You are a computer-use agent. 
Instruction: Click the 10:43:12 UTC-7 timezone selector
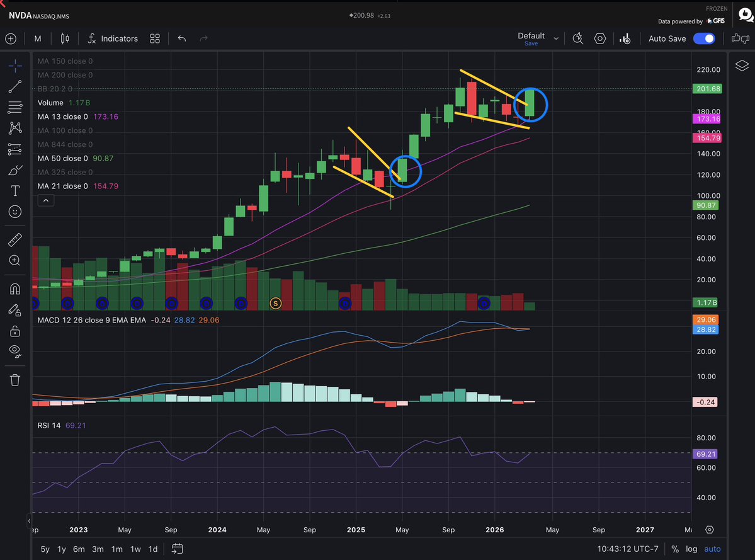coord(627,549)
